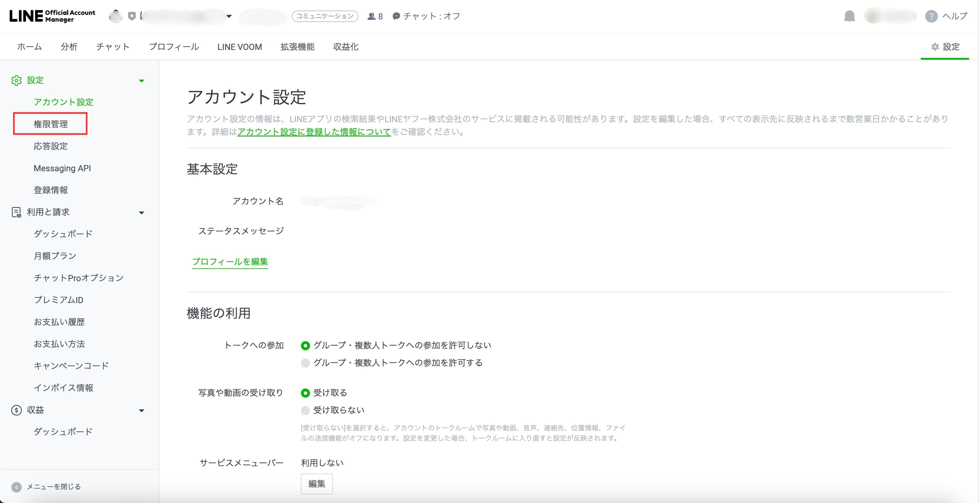Open 権限管理 in the sidebar

click(x=51, y=124)
